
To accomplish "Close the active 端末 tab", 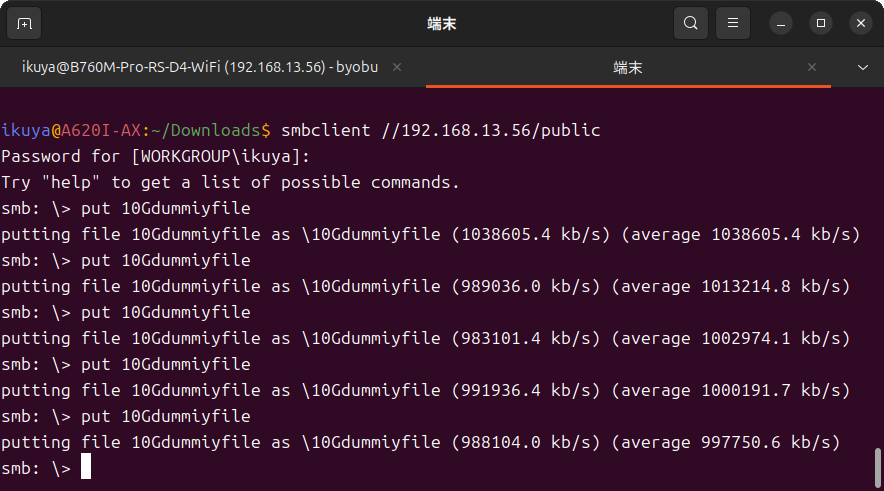I will click(812, 67).
